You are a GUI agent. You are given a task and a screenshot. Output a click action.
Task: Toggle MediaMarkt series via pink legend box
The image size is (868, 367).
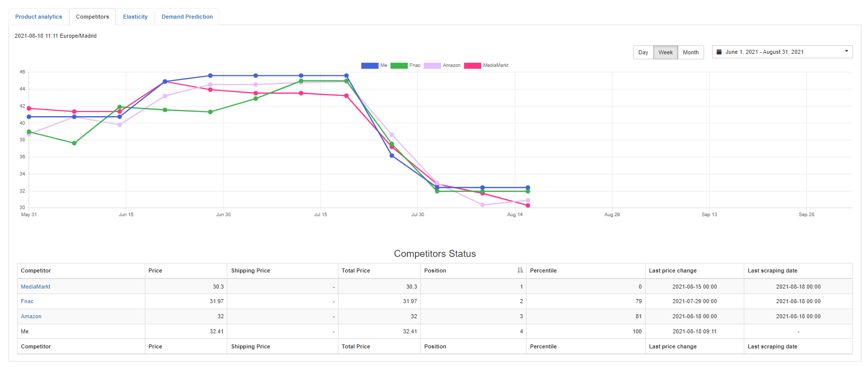tap(472, 65)
